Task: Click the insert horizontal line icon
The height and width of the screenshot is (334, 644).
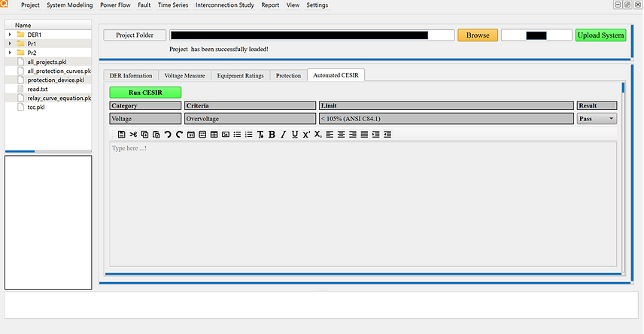Action: pos(202,135)
